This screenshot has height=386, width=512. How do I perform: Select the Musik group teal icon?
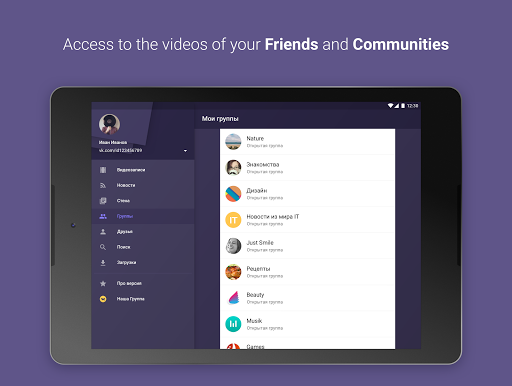(233, 324)
